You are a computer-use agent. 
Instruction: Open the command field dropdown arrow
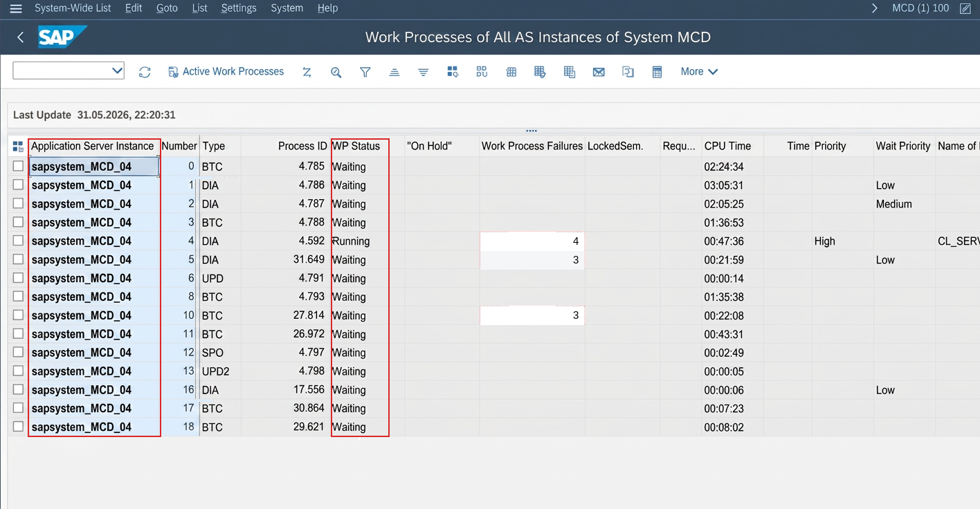117,71
